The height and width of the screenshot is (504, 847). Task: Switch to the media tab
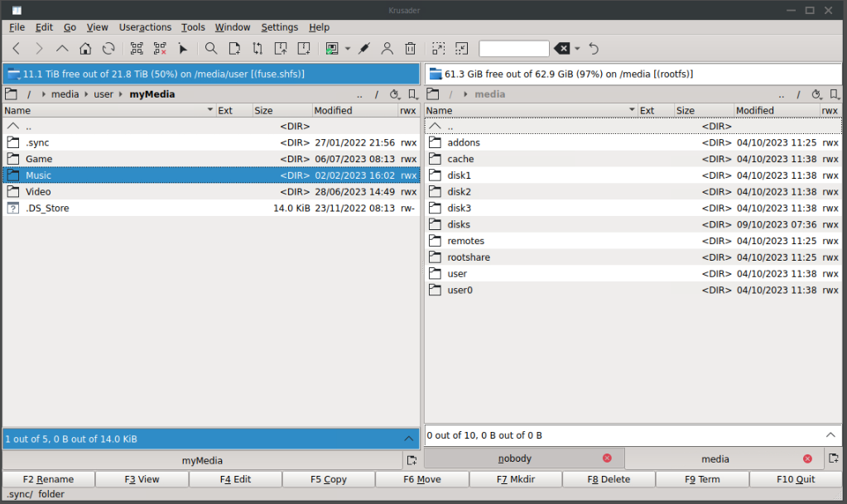(715, 458)
